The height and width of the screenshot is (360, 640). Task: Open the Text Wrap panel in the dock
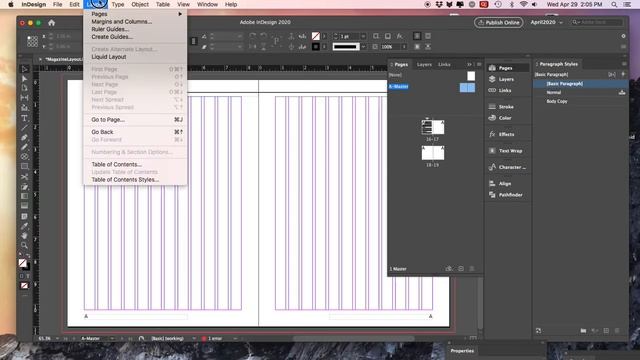click(510, 151)
